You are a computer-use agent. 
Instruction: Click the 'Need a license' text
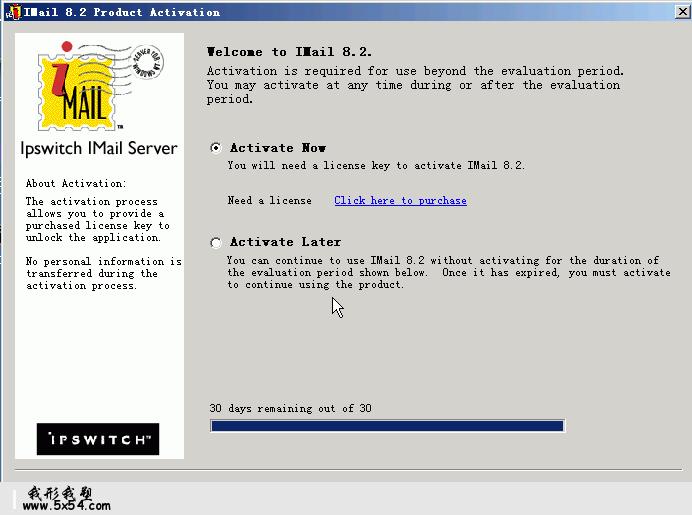(270, 200)
